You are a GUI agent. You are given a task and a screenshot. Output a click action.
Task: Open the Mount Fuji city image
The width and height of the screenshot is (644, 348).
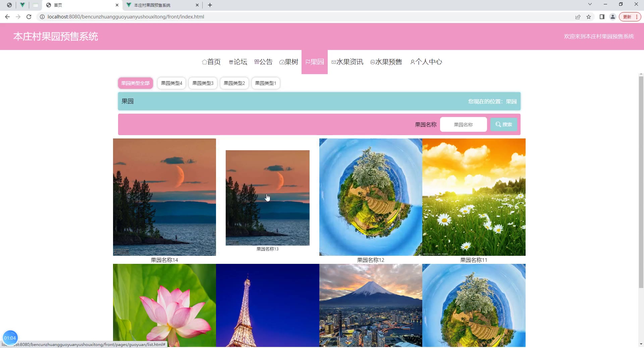click(x=371, y=305)
